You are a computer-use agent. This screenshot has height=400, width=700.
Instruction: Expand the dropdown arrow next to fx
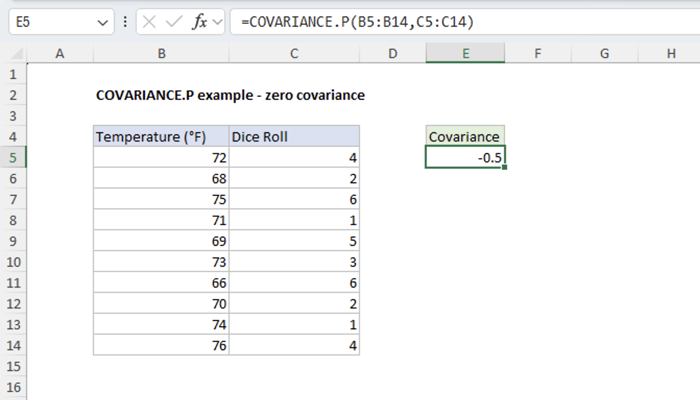click(217, 21)
